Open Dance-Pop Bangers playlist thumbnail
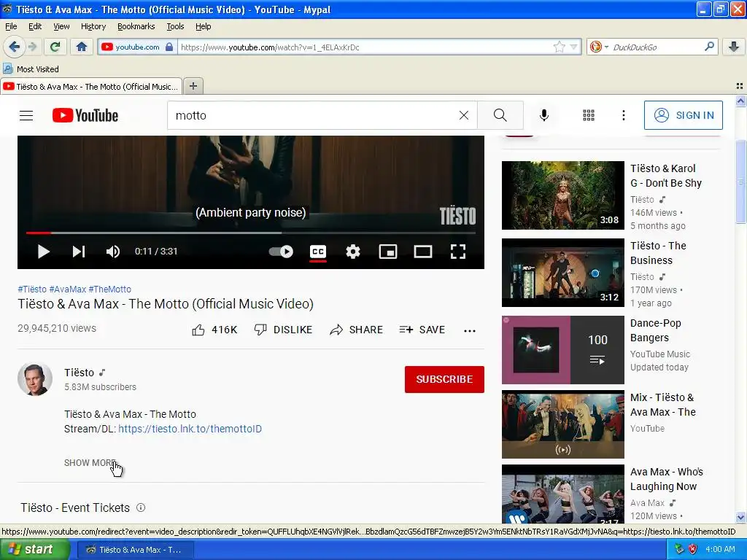Screen dimensions: 747x560 [x=562, y=350]
